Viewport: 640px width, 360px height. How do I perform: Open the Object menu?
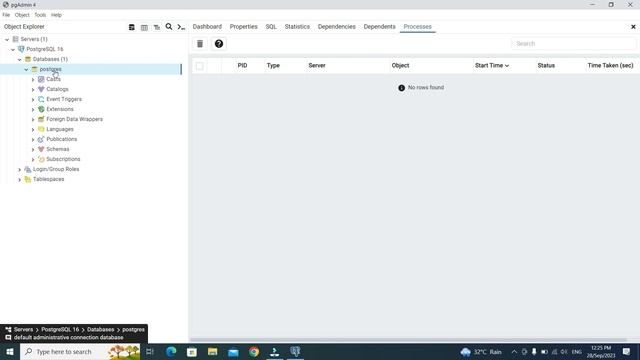click(22, 15)
